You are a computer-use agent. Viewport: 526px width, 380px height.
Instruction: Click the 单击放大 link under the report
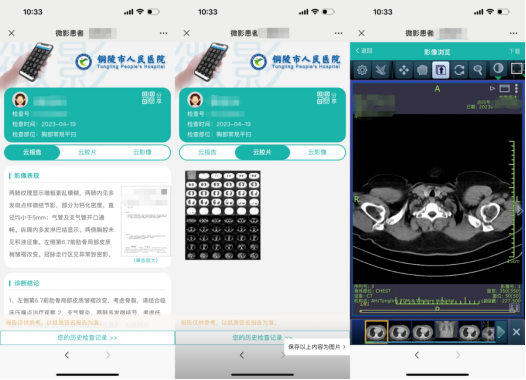pos(146,261)
